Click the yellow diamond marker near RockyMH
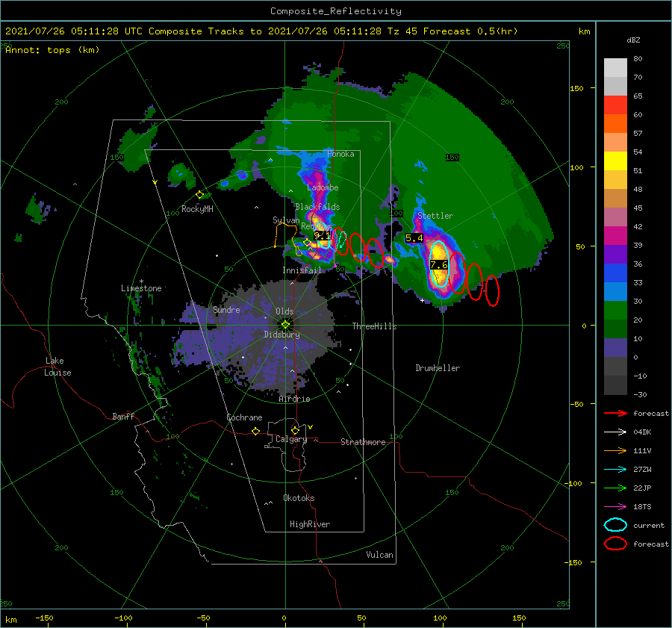This screenshot has height=628, width=672. tap(199, 195)
